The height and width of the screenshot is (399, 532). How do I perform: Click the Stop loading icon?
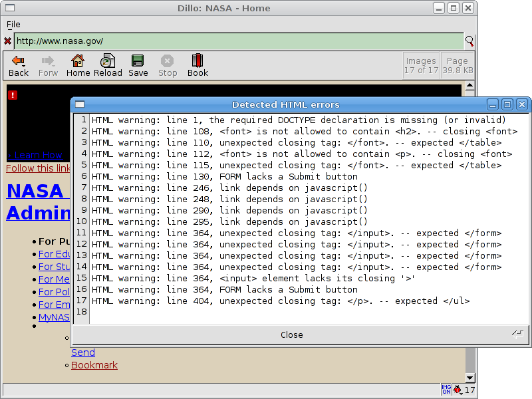[168, 66]
